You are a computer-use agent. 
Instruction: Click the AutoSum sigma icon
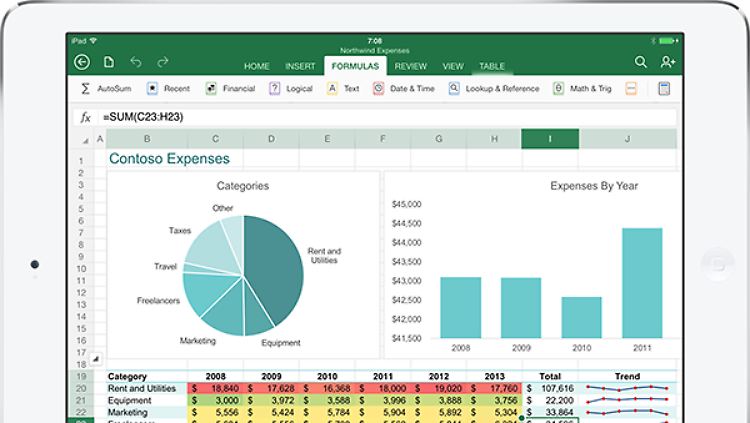point(85,89)
